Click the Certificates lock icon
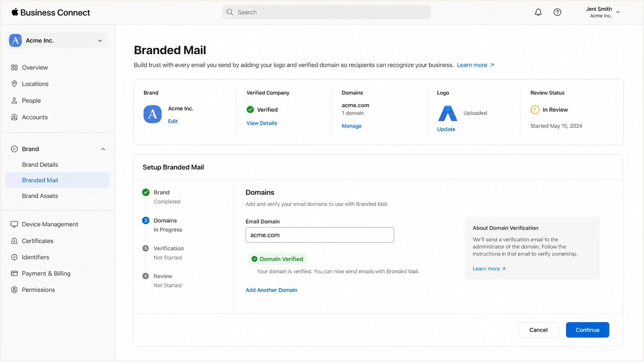 (14, 241)
